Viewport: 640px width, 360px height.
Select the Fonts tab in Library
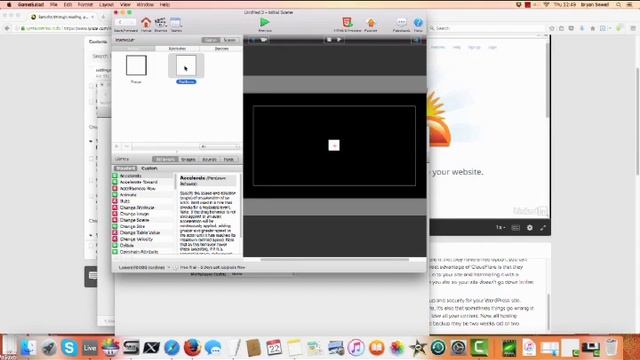coord(229,159)
